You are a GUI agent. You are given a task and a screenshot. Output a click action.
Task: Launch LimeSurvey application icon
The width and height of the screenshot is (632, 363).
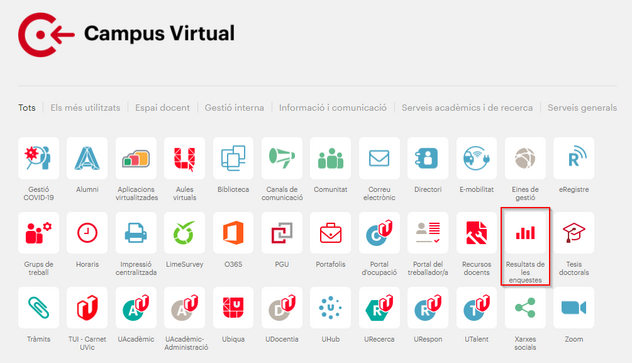pos(185,233)
